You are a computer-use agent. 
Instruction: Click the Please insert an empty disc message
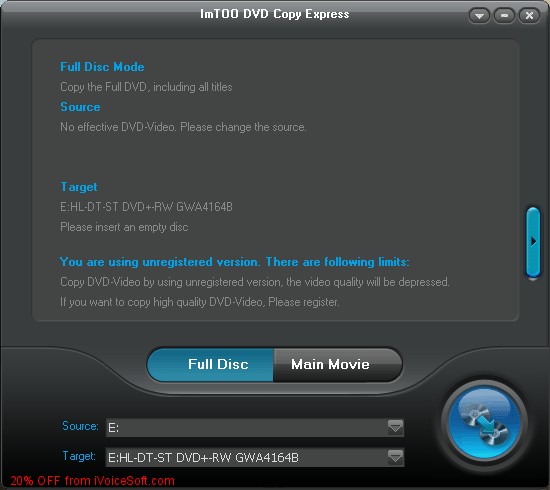click(124, 227)
